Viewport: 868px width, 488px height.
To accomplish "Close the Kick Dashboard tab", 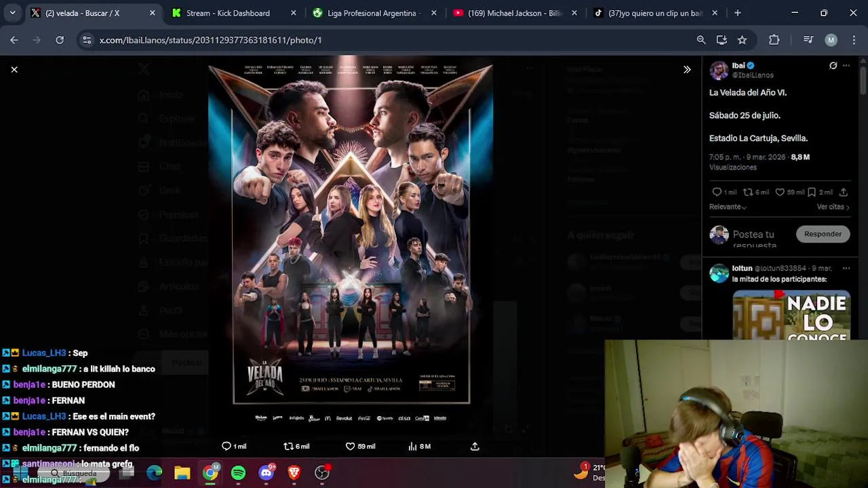I will [x=293, y=13].
